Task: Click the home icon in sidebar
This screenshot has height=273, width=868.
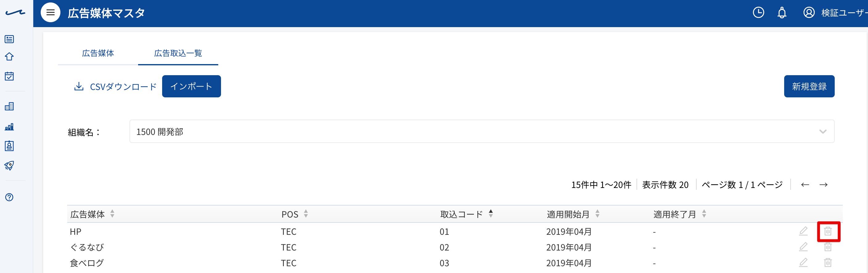Action: 10,57
